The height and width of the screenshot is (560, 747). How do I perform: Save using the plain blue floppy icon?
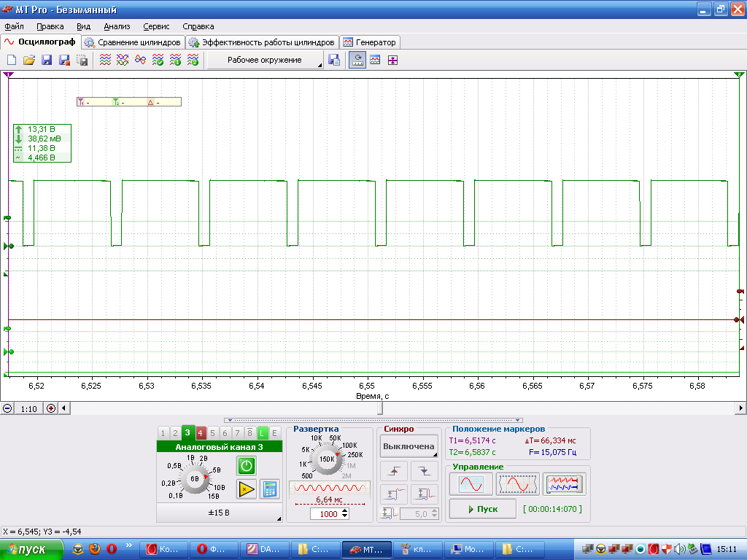coord(47,60)
